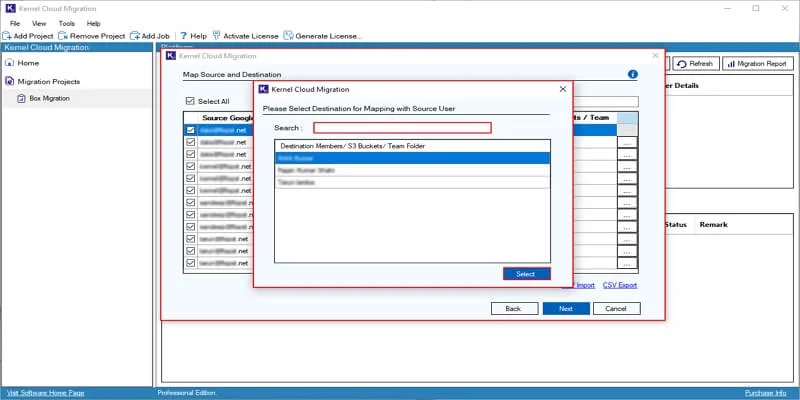Open the Help menu in menu bar

click(93, 23)
